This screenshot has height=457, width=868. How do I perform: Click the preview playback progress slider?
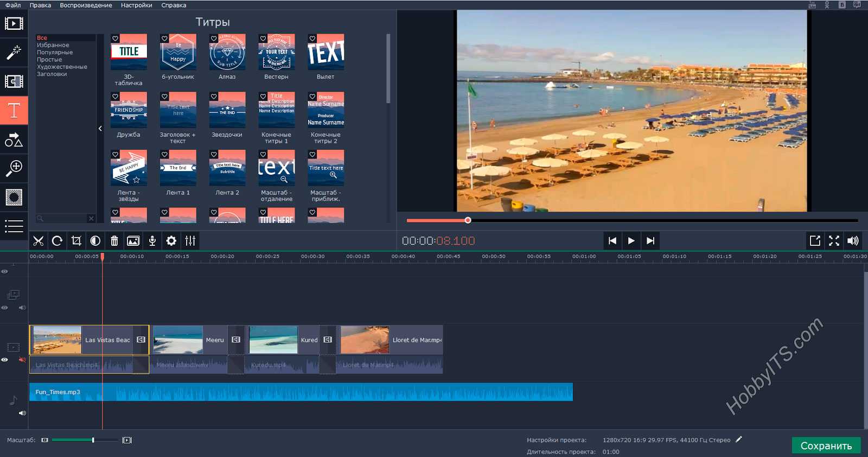point(632,220)
